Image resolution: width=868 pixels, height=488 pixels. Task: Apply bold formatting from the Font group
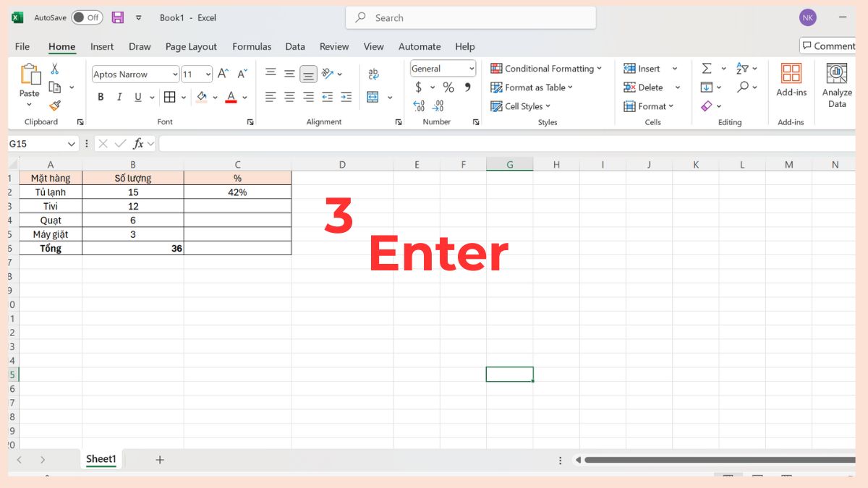pyautogui.click(x=101, y=97)
